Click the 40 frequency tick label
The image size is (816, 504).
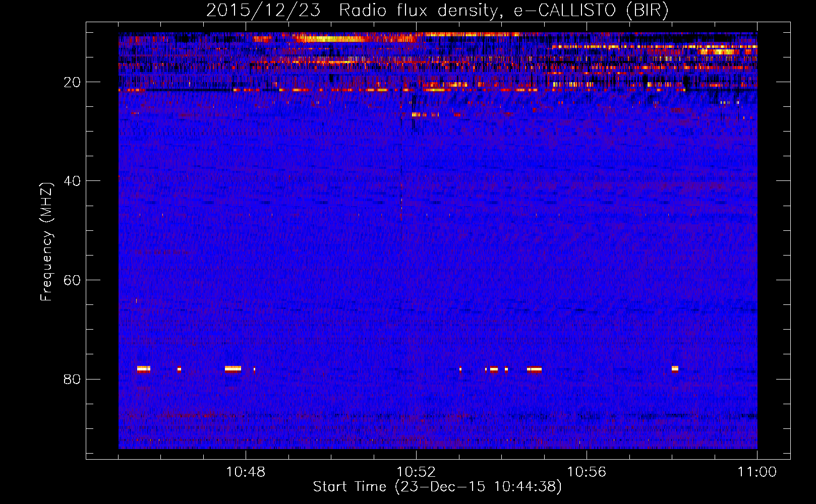tap(73, 181)
